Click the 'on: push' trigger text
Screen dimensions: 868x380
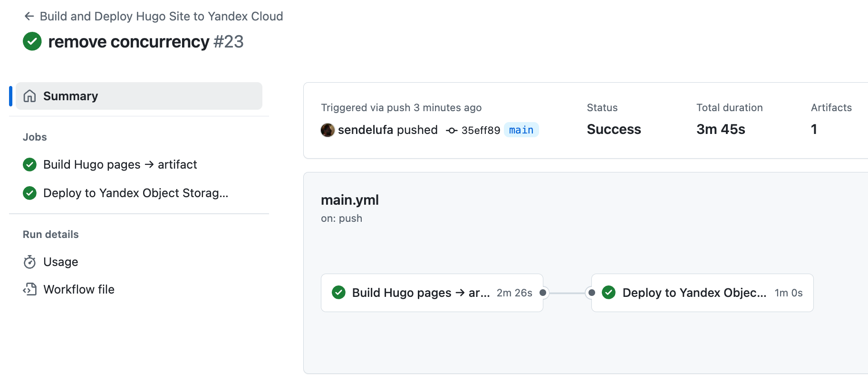click(x=341, y=218)
